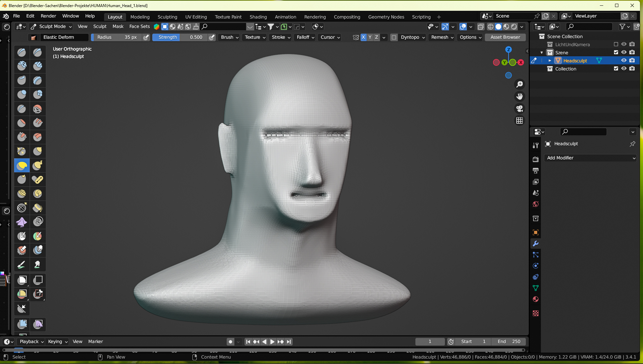Select the Annotate tool
Viewport: 643px width, 364px height.
pos(22,265)
